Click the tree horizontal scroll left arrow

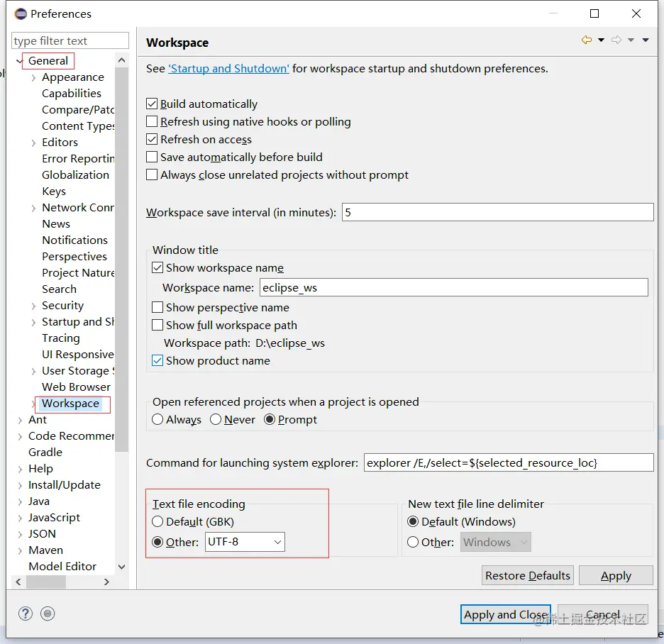[18, 582]
